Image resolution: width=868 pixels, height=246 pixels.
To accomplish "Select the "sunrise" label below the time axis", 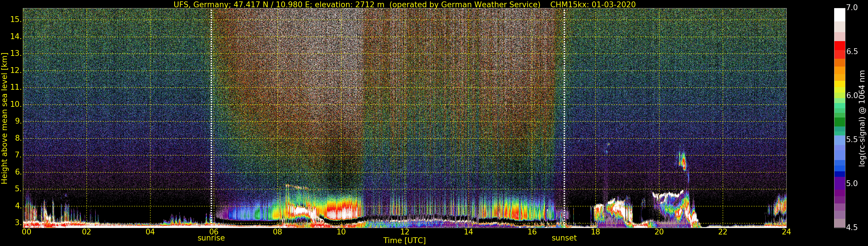I will tap(211, 238).
